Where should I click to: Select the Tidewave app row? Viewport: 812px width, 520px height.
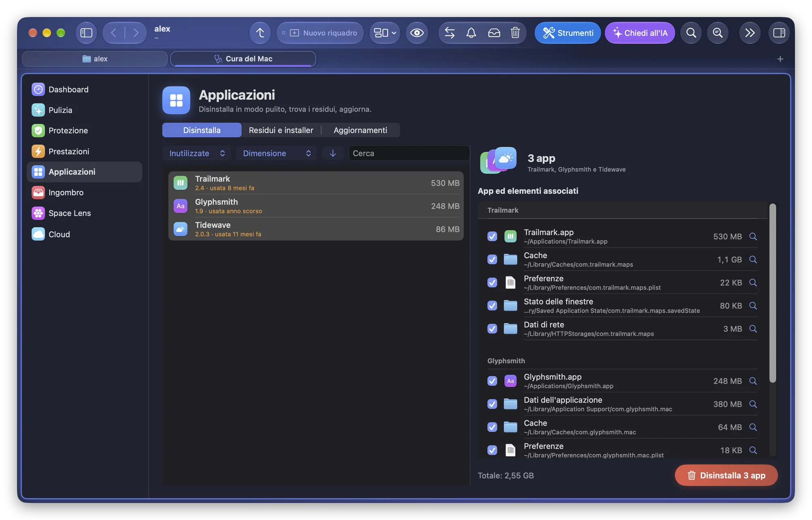pyautogui.click(x=316, y=229)
